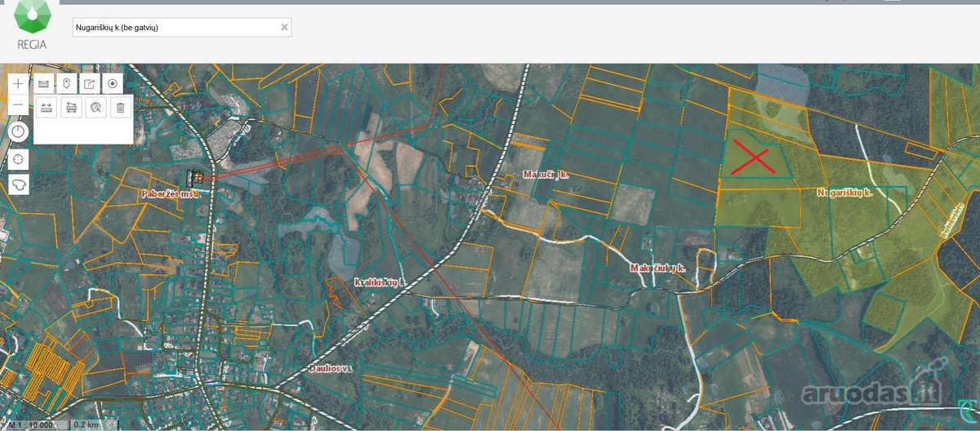Click the Krališkių k. map label
This screenshot has width=980, height=431.
click(380, 282)
